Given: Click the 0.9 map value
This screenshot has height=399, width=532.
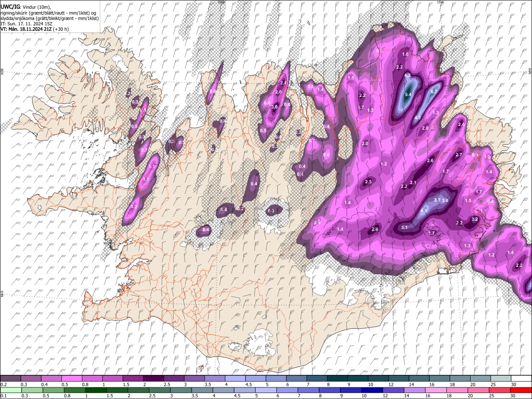Looking at the screenshot, I should [x=317, y=222].
